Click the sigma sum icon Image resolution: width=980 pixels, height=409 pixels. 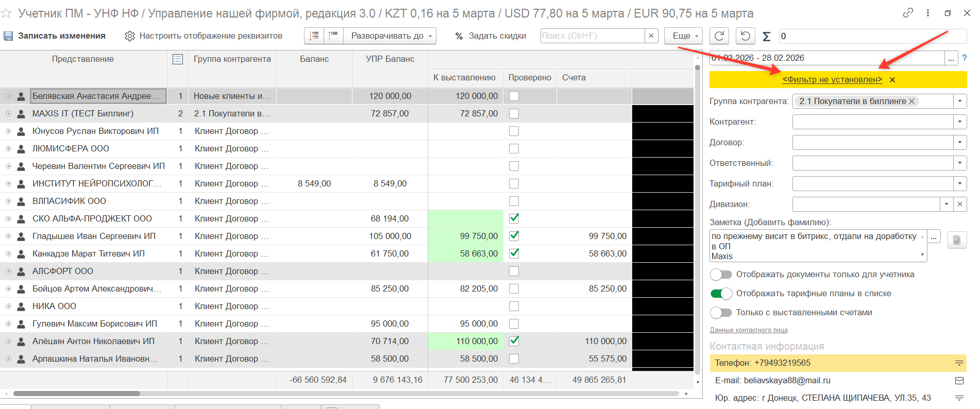tap(767, 36)
